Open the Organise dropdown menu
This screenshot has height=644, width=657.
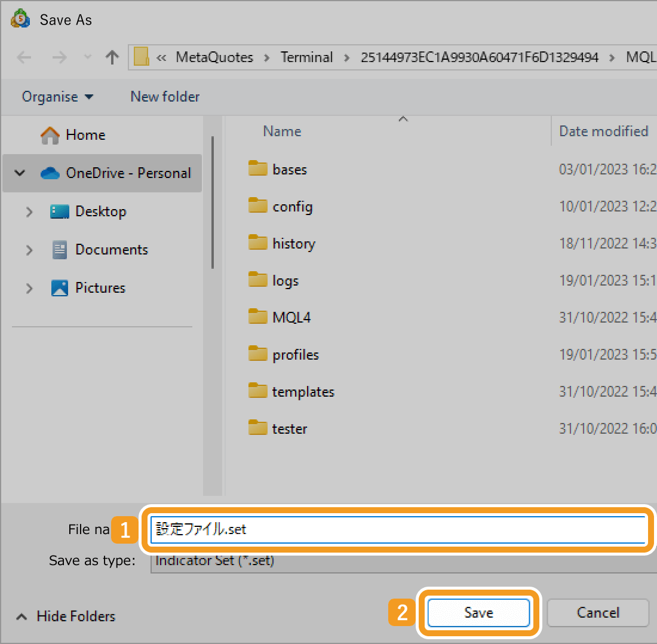[x=57, y=96]
